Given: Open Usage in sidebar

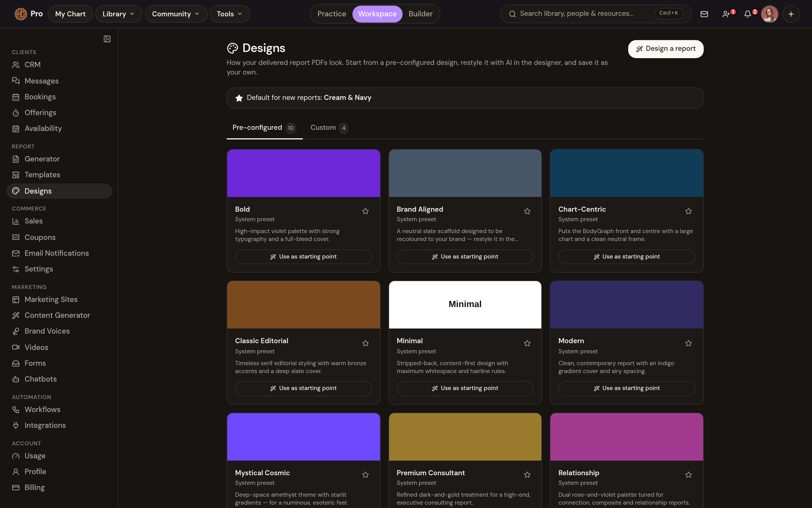Looking at the screenshot, I should point(59,456).
